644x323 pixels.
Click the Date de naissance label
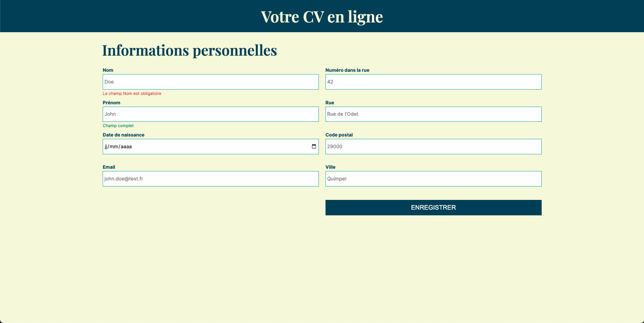pyautogui.click(x=123, y=135)
